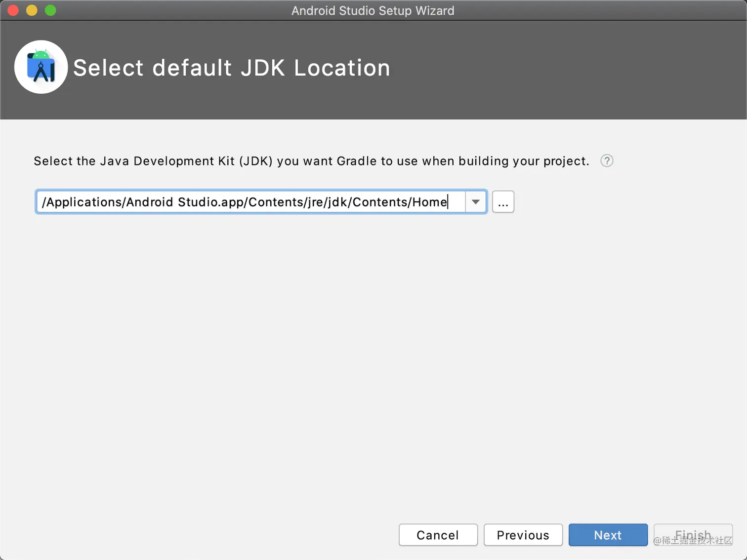Expand the JDK location dropdown arrow
The height and width of the screenshot is (560, 747).
tap(476, 202)
